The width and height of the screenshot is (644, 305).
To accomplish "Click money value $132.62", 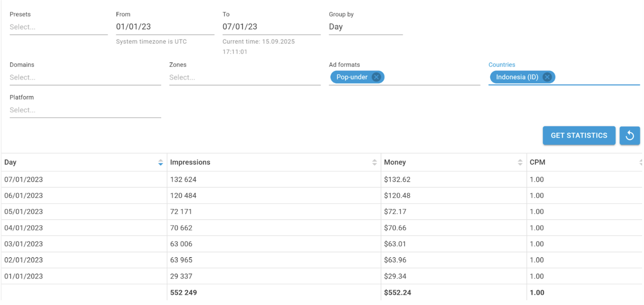I will pos(397,180).
